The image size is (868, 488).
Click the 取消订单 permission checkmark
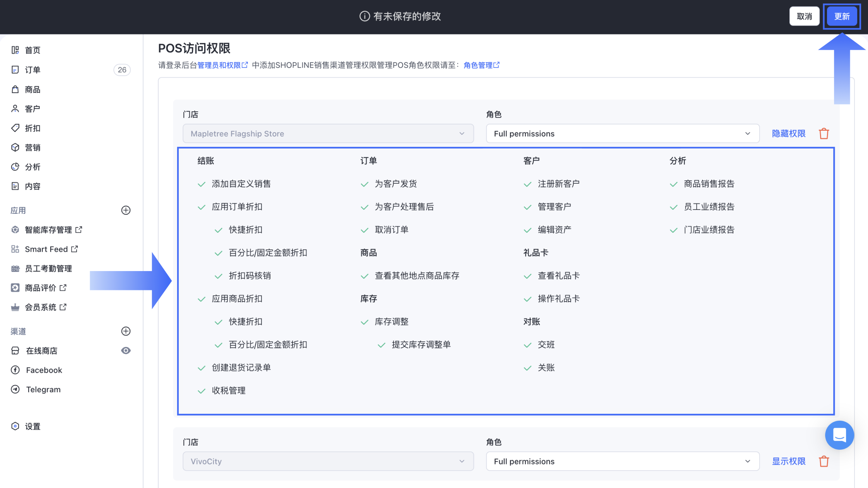pyautogui.click(x=364, y=230)
